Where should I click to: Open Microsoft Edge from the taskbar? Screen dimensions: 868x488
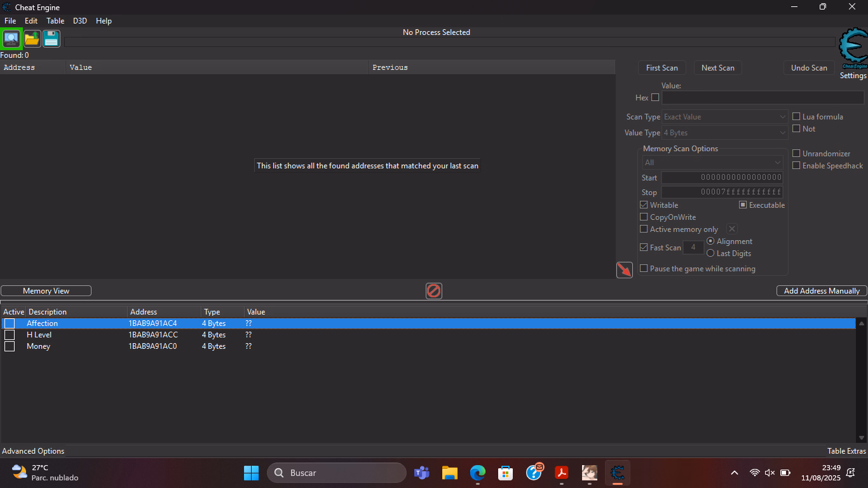click(x=478, y=473)
